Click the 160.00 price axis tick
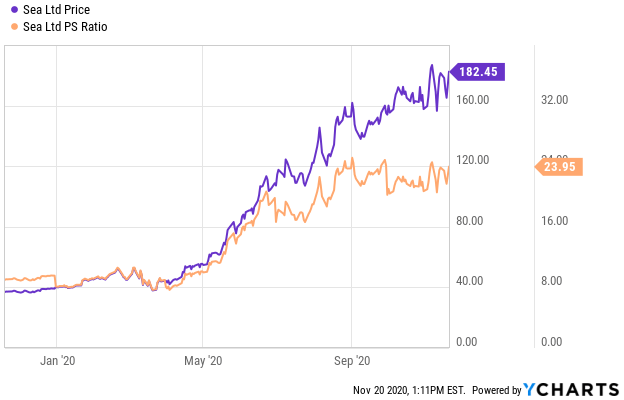The width and height of the screenshot is (624, 400). (473, 100)
